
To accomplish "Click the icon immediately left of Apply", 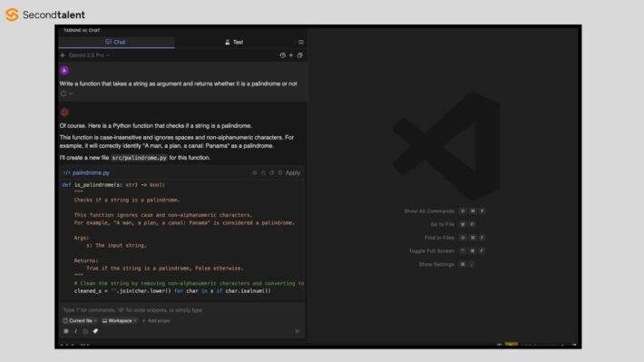I will [280, 173].
